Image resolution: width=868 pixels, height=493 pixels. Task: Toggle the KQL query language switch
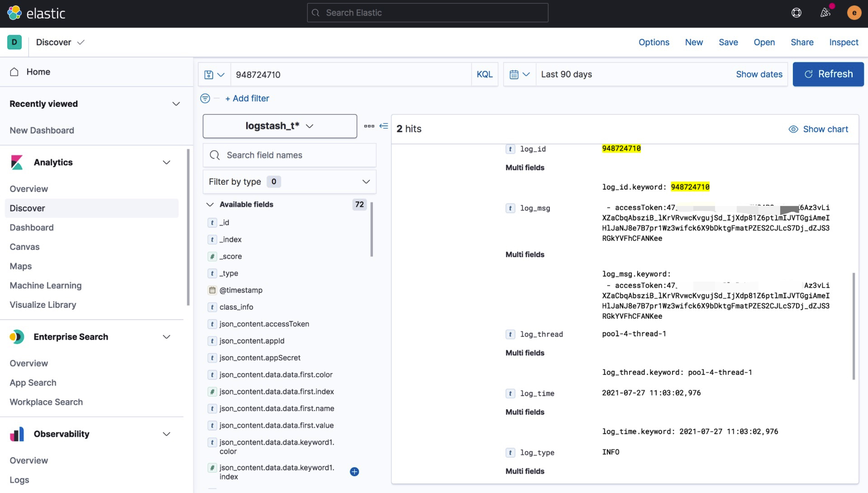[x=484, y=74]
